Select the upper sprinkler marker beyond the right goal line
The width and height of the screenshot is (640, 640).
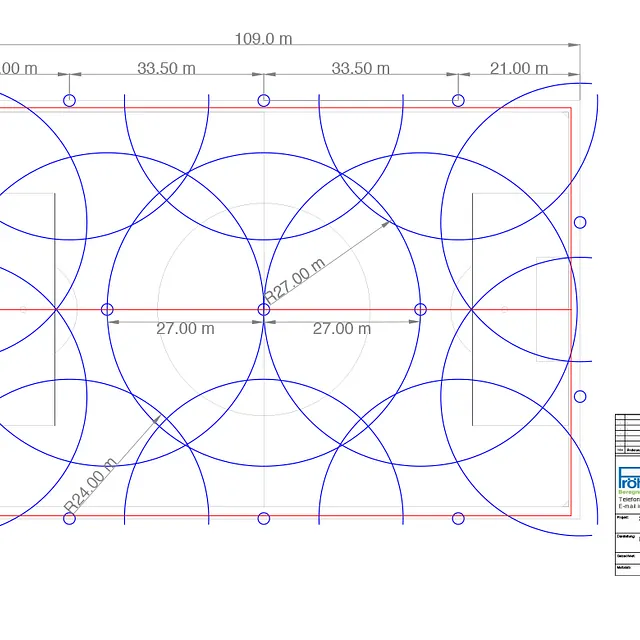click(580, 222)
